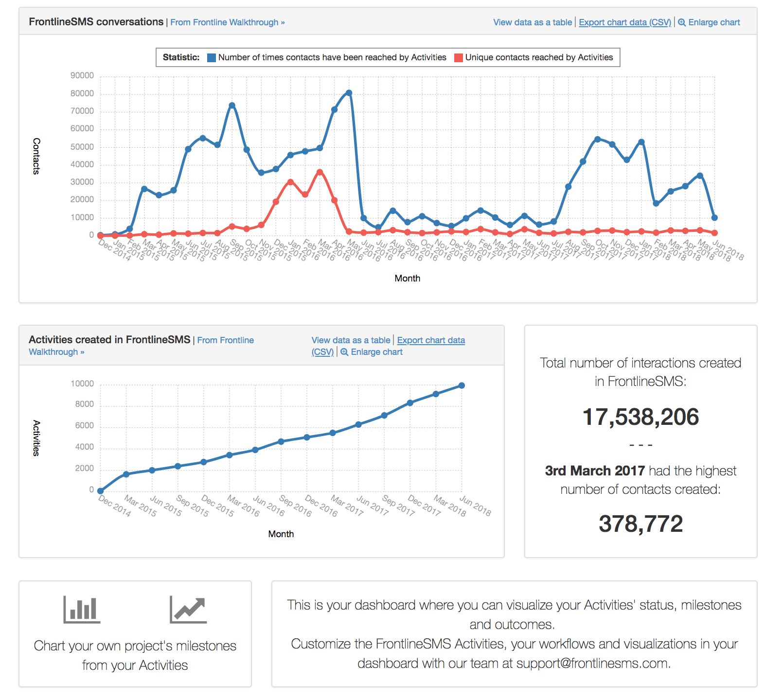The height and width of the screenshot is (700, 781).
Task: Toggle red 'Unique contacts reached' legend swatch
Action: point(459,58)
